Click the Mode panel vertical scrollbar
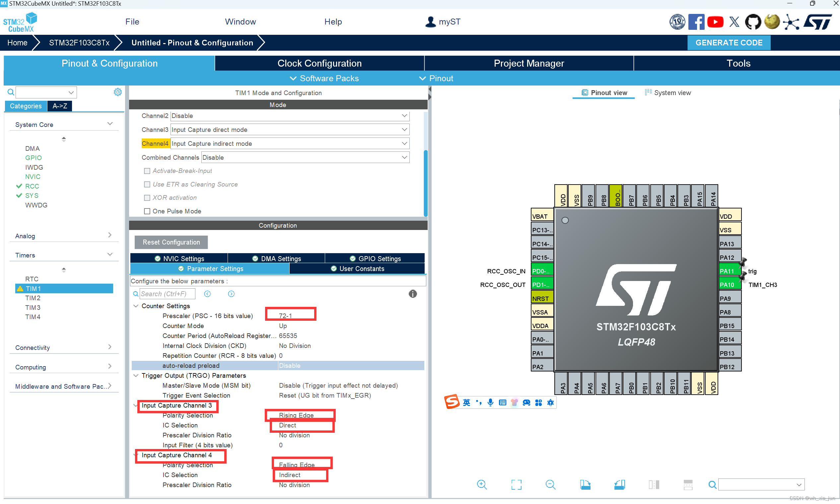 pyautogui.click(x=425, y=183)
